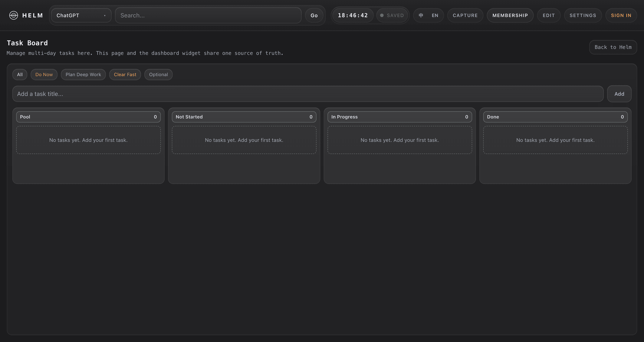Open the SETTINGS panel
644x342 pixels.
click(583, 15)
